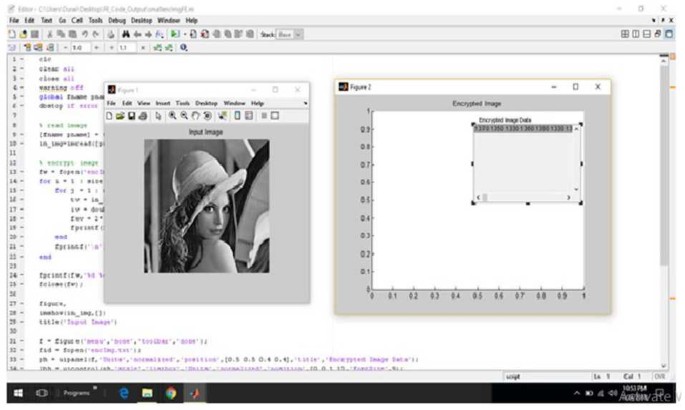
Task: Click the Print icon in Figure 1 toolbar
Action: pos(144,116)
